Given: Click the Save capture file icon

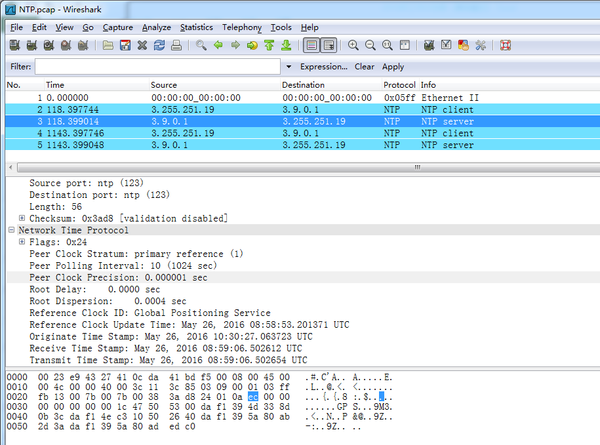Looking at the screenshot, I should (126, 45).
